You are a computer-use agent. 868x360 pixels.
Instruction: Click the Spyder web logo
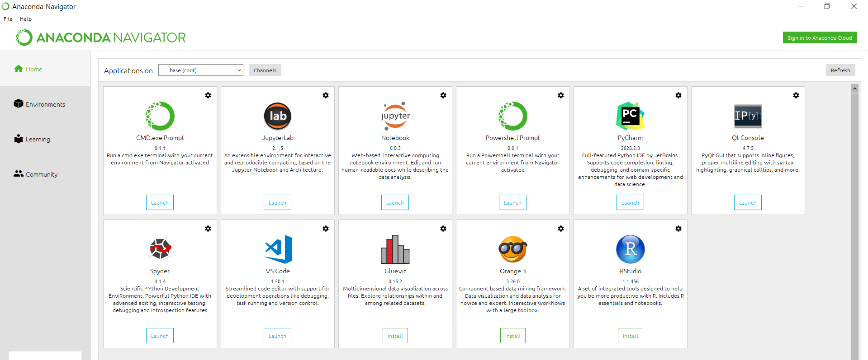tap(160, 249)
